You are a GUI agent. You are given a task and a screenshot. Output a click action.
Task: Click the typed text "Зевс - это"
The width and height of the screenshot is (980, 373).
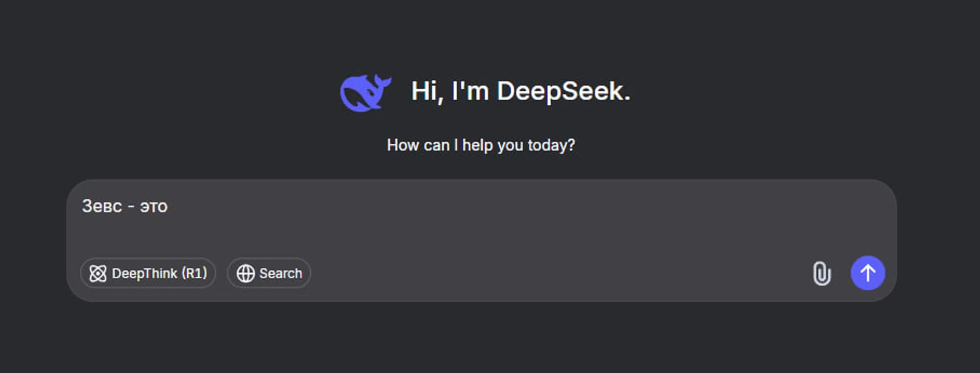pyautogui.click(x=125, y=206)
